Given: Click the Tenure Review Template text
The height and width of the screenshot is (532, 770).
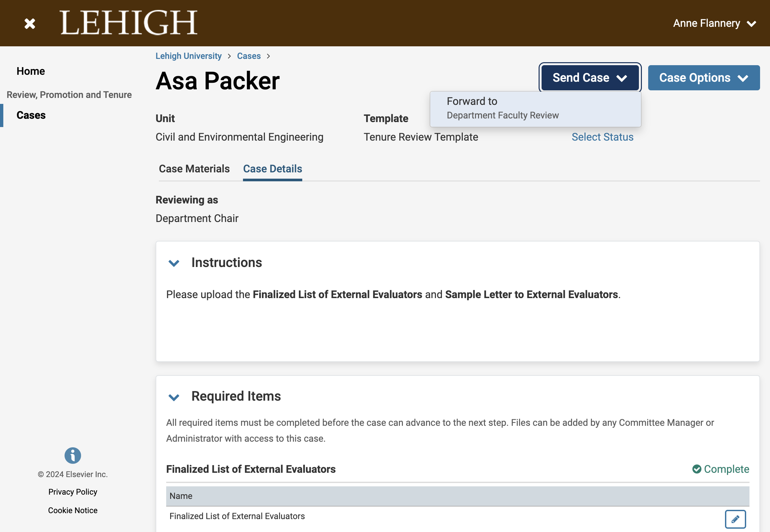Looking at the screenshot, I should 421,137.
